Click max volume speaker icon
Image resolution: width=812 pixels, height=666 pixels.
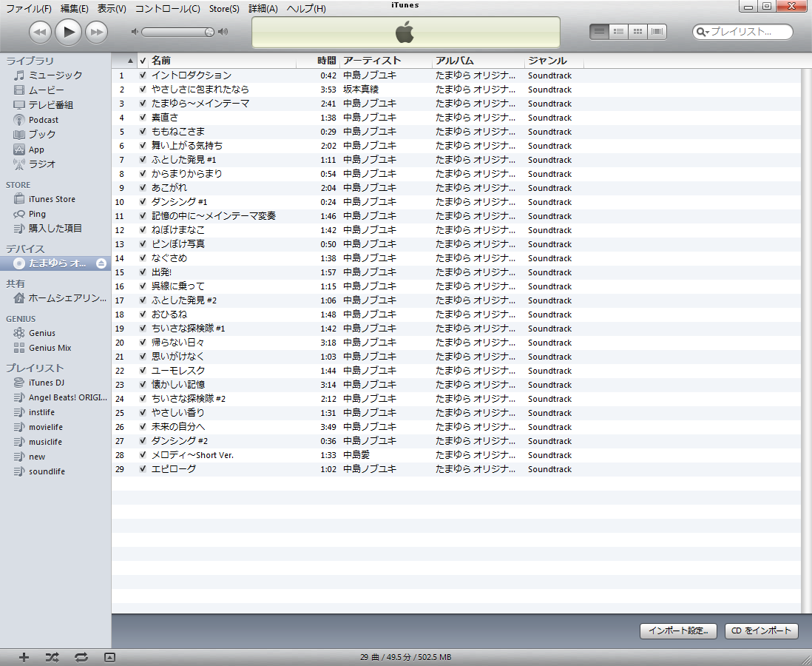coord(223,32)
